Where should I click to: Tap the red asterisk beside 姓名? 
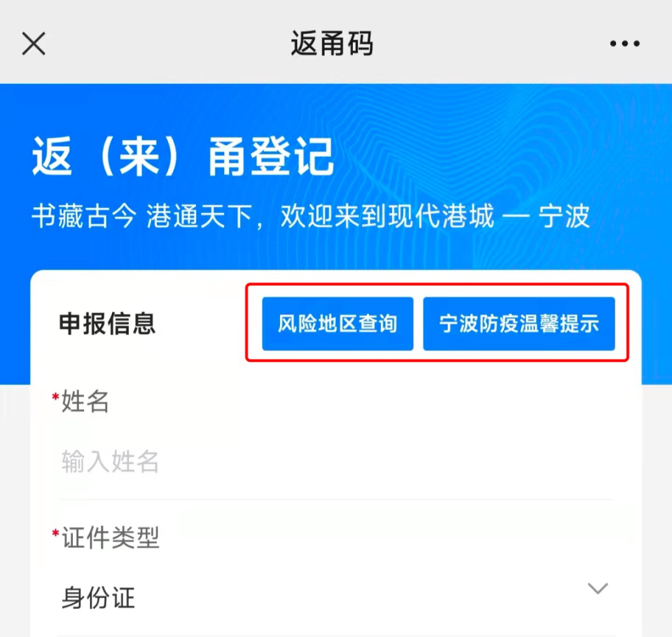(x=55, y=397)
